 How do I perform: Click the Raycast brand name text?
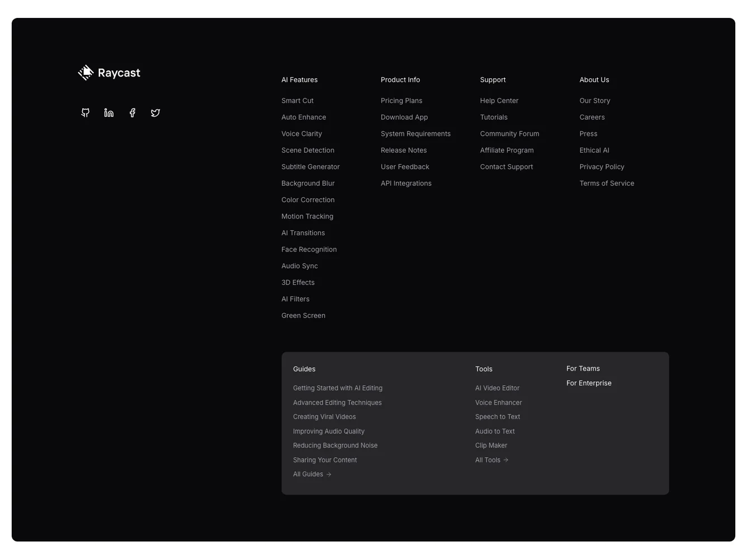coord(119,73)
